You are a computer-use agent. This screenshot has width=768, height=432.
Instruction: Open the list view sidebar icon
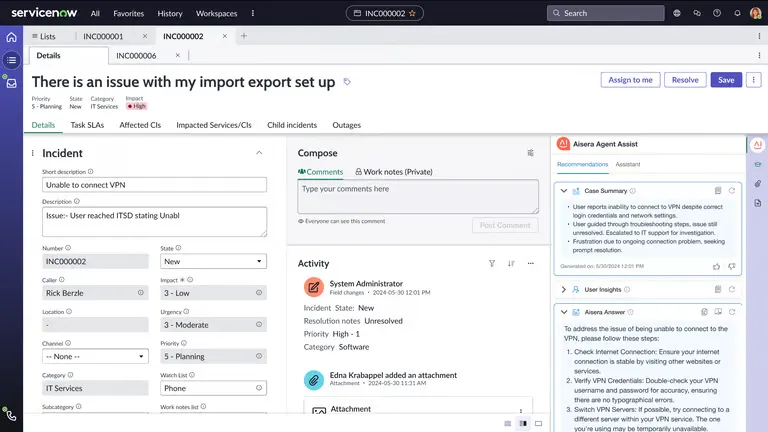click(x=11, y=60)
